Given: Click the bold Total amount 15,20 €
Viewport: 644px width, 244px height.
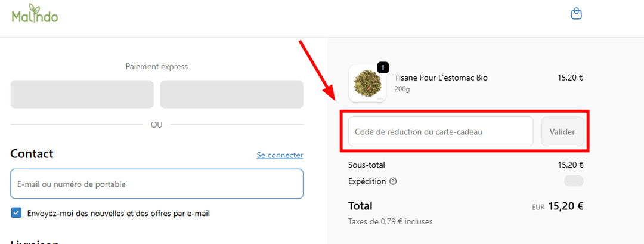Looking at the screenshot, I should pos(565,206).
